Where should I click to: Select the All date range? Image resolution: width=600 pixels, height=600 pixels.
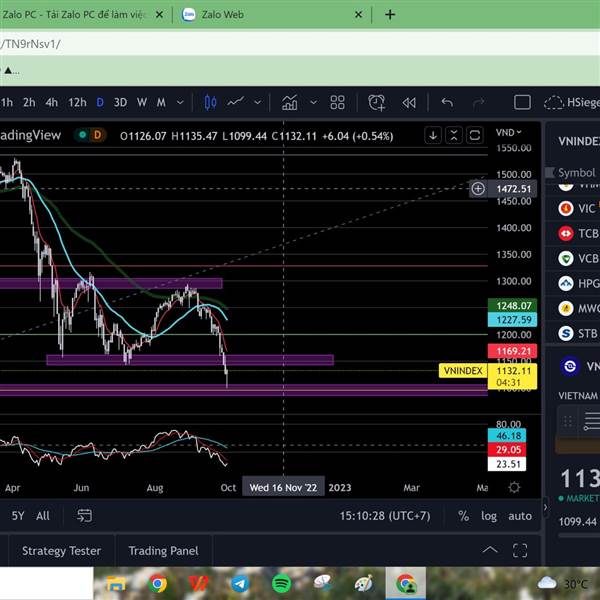[x=43, y=516]
